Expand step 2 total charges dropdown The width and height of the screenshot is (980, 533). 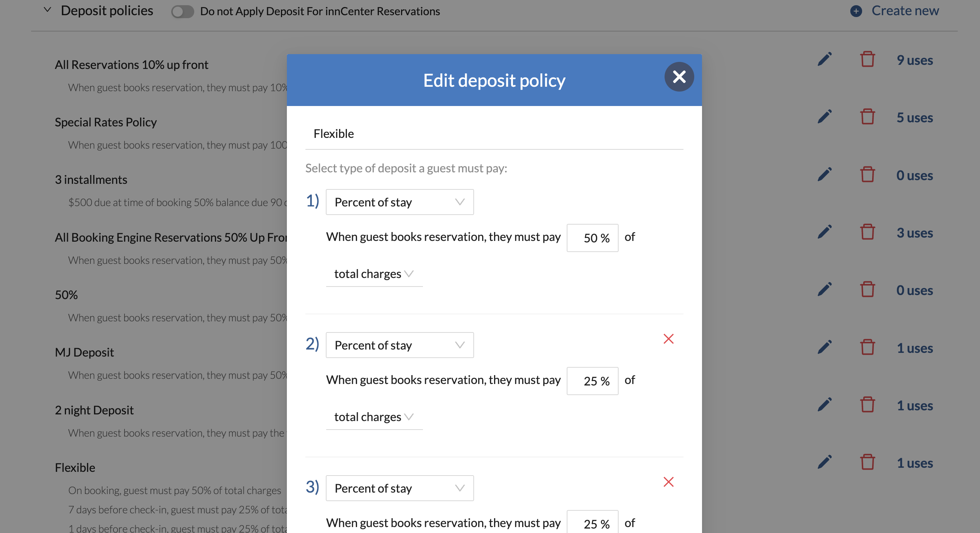(374, 417)
